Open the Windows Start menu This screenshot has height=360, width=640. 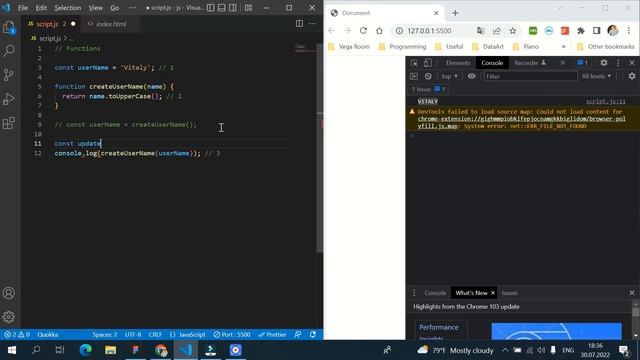coord(12,350)
